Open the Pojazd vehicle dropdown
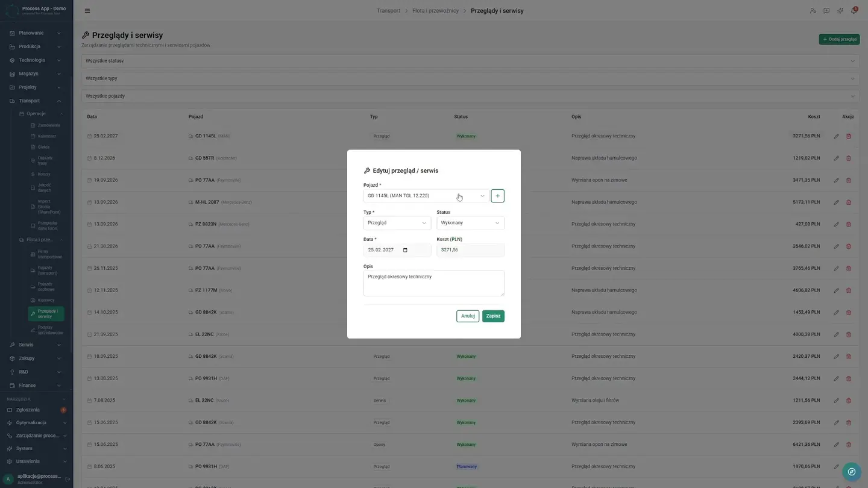The height and width of the screenshot is (488, 868). 426,196
